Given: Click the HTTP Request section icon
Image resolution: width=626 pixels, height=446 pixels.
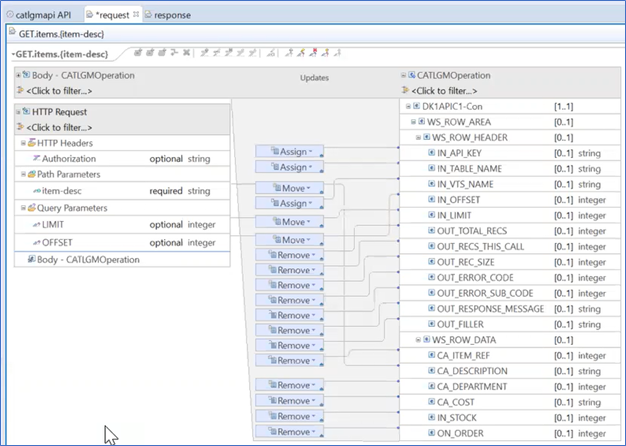Looking at the screenshot, I should pos(26,111).
